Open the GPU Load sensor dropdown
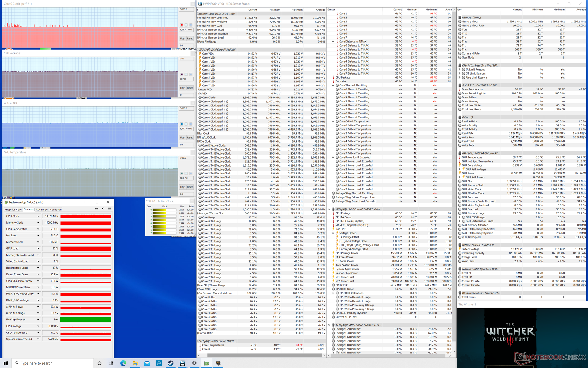 pyautogui.click(x=38, y=248)
